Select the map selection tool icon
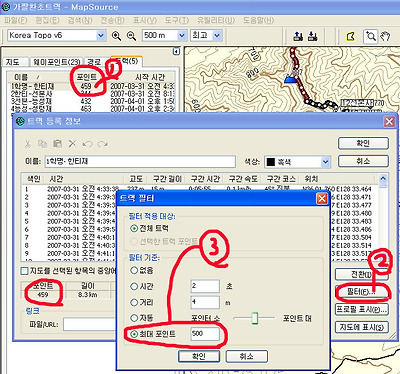The image size is (400, 374). click(350, 36)
